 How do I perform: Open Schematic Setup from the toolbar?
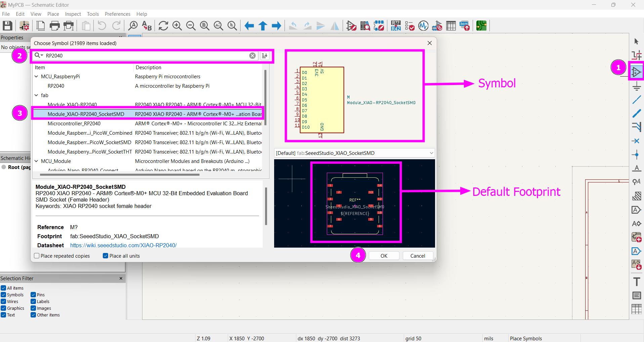coord(24,26)
